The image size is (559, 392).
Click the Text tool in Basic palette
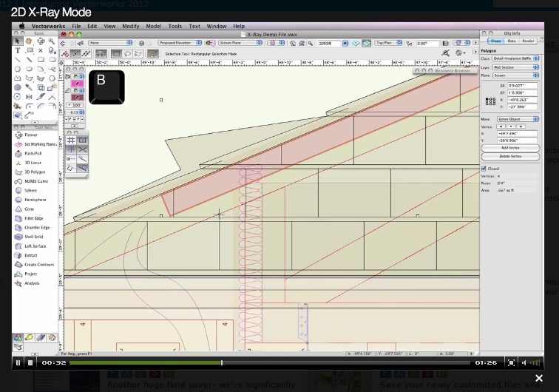(18, 50)
